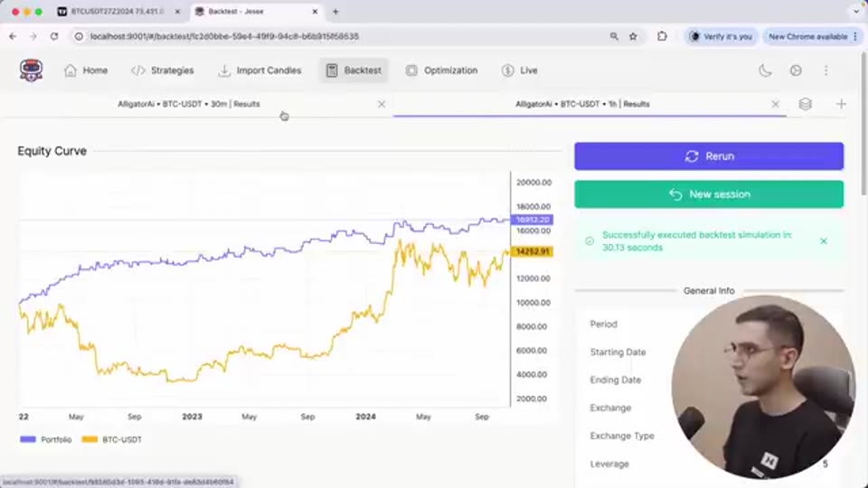Screen dimensions: 868x488
Task: Click the page vertical scrollbar
Action: (x=864, y=124)
